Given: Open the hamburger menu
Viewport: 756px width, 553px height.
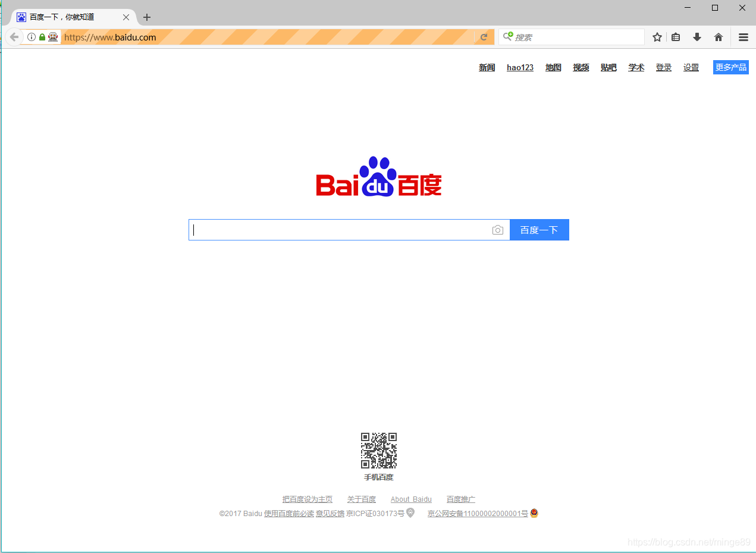Looking at the screenshot, I should click(x=744, y=37).
